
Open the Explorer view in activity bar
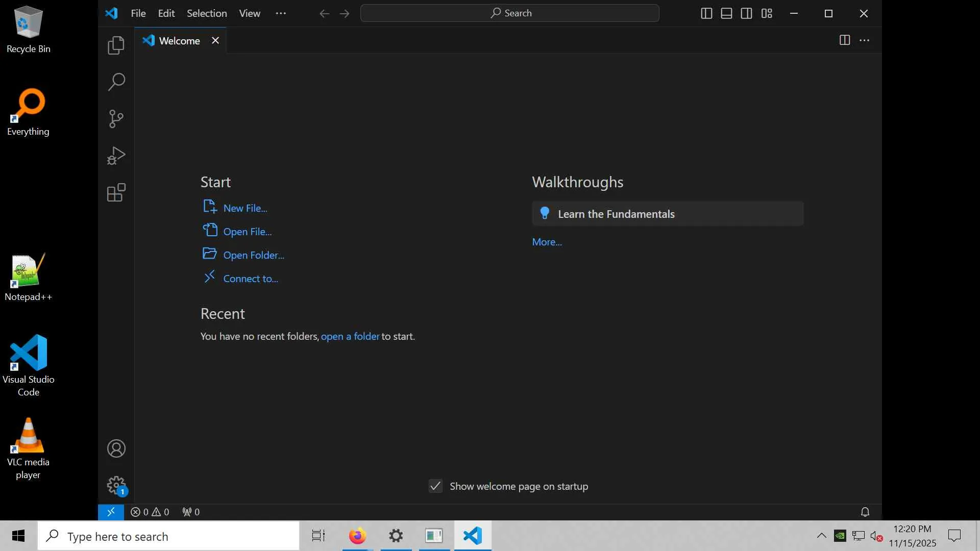click(x=116, y=45)
